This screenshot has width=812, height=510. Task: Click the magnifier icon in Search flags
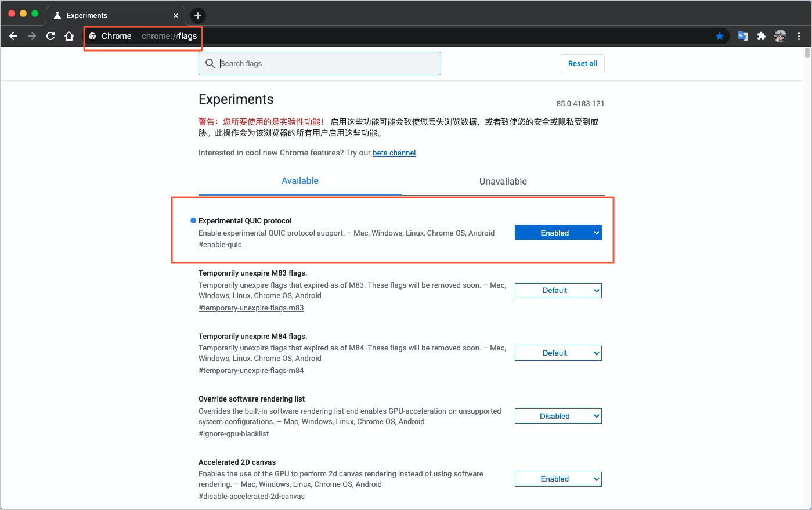(210, 64)
